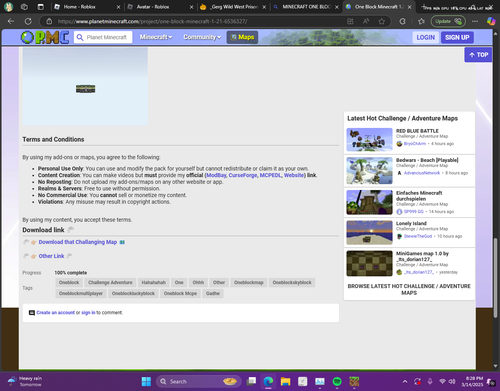Click the LOGIN button
The height and width of the screenshot is (391, 500).
[x=426, y=37]
